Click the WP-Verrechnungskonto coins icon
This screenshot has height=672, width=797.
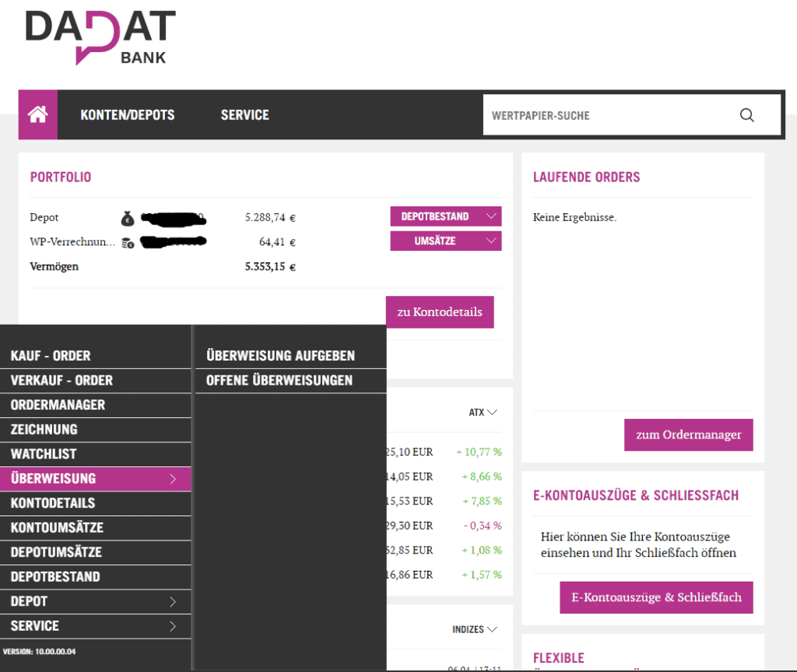(x=128, y=243)
